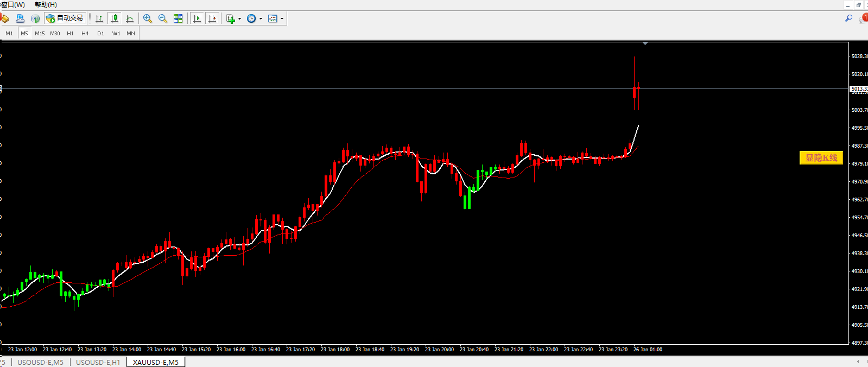Tile chart windows icon
The height and width of the screenshot is (367, 868).
pyautogui.click(x=178, y=18)
